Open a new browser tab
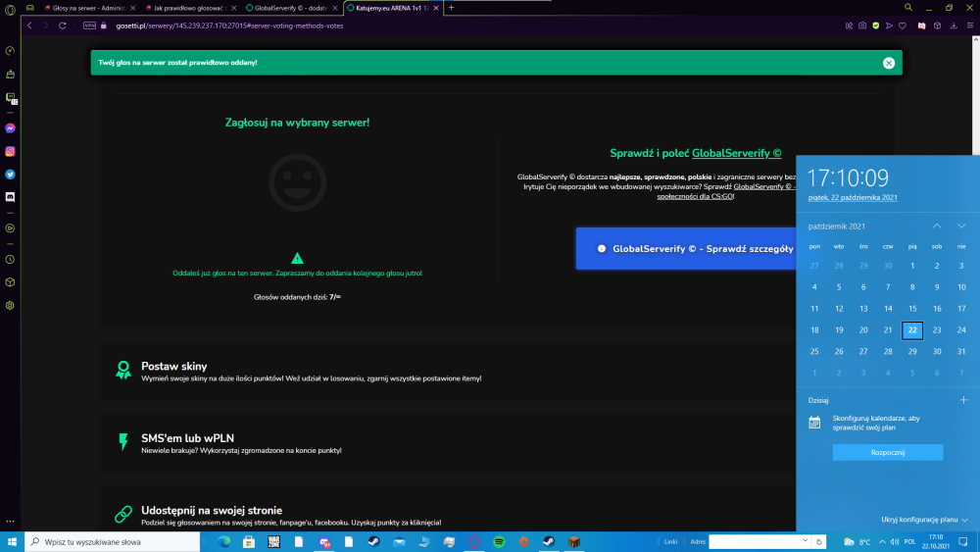Image resolution: width=980 pixels, height=552 pixels. coord(451,8)
